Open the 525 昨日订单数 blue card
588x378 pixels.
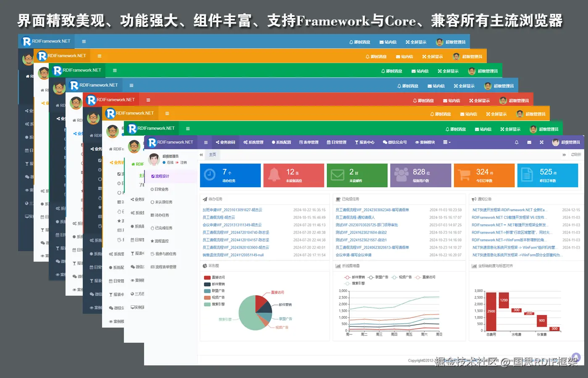click(548, 175)
